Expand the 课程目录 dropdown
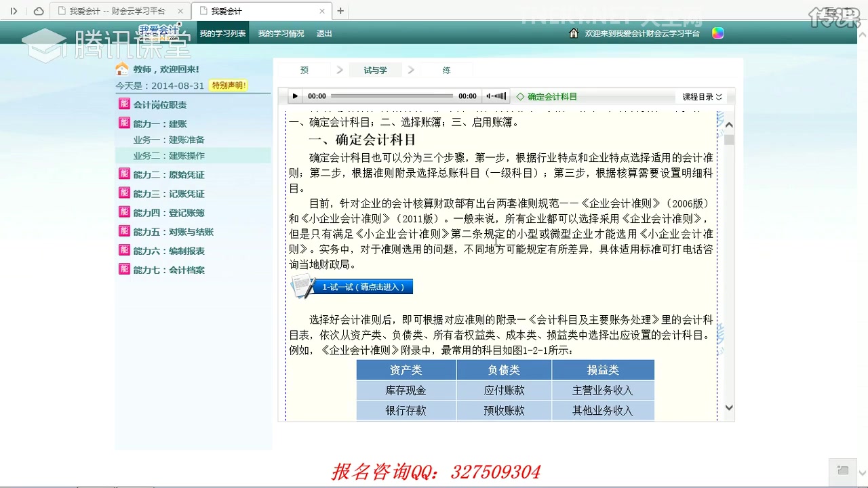The image size is (868, 488). 702,97
